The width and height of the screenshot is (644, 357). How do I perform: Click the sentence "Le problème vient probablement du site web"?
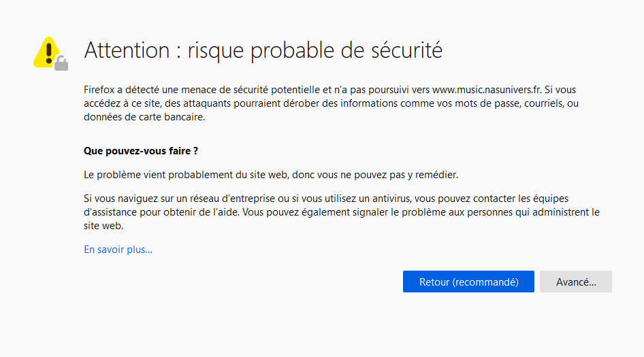pyautogui.click(x=187, y=174)
